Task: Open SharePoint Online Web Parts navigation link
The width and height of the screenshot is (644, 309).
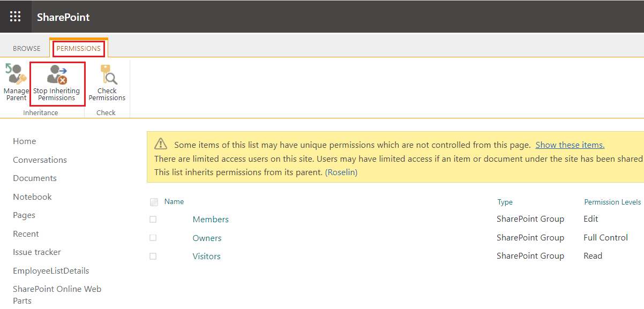Action: [57, 295]
